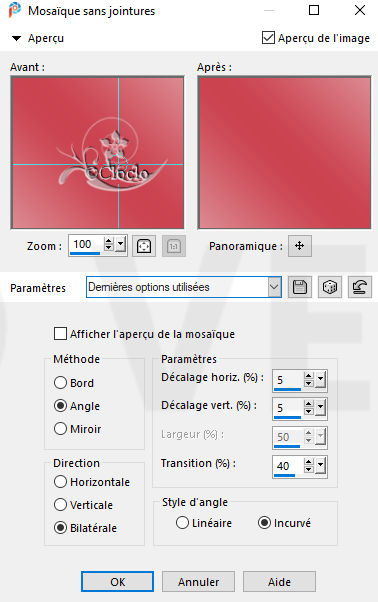The image size is (378, 602).
Task: Select the Miroir method radio button
Action: click(60, 428)
